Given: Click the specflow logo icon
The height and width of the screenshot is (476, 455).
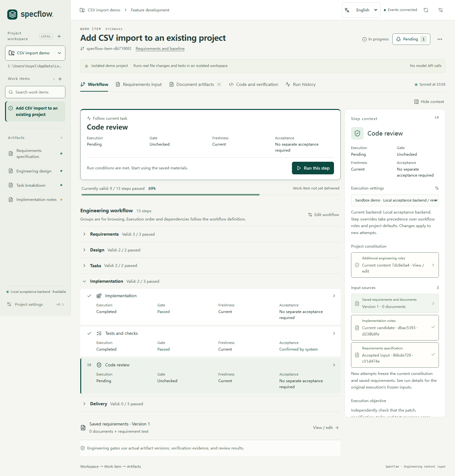Looking at the screenshot, I should point(13,15).
